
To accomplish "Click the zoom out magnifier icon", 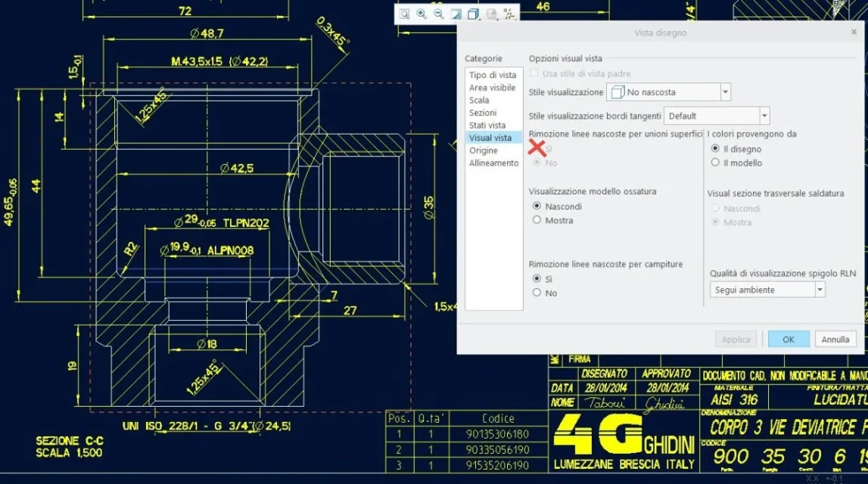I will [438, 14].
